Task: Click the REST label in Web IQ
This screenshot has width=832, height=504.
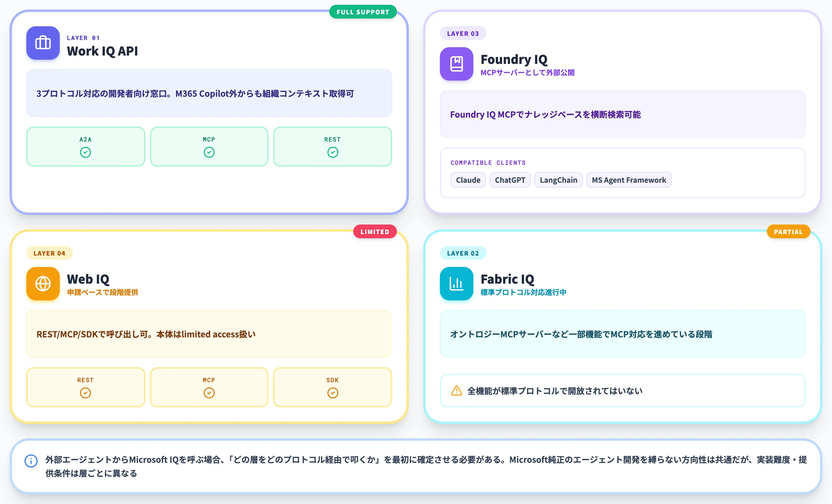Action: click(x=85, y=380)
